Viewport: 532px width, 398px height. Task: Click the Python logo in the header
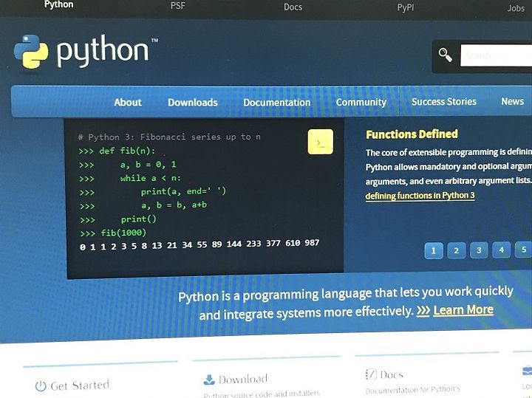coord(86,52)
